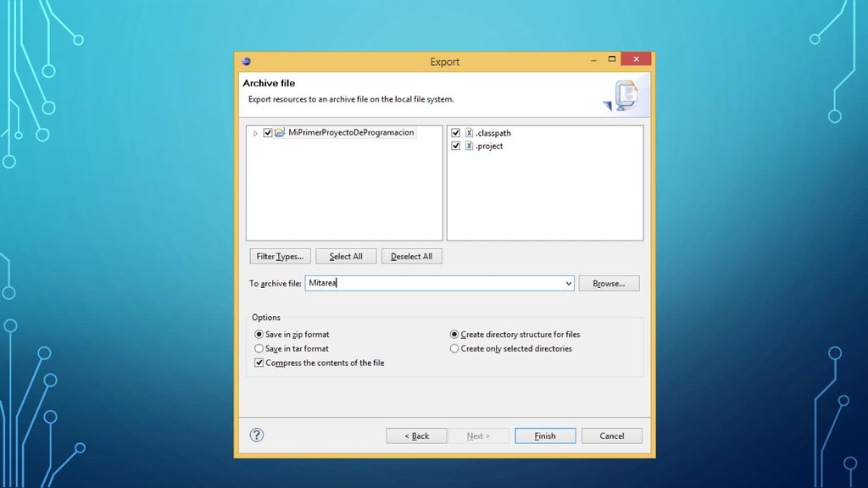868x488 pixels.
Task: Cancel the Export dialog
Action: 612,436
